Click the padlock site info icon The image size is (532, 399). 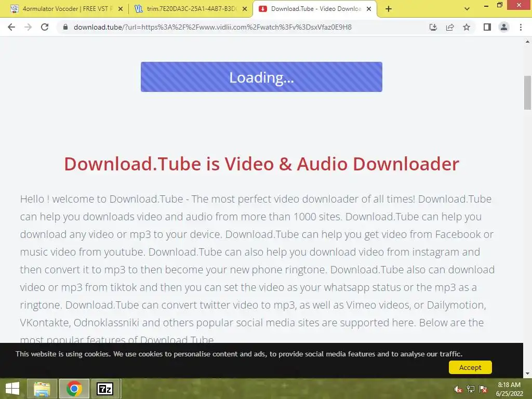point(65,27)
